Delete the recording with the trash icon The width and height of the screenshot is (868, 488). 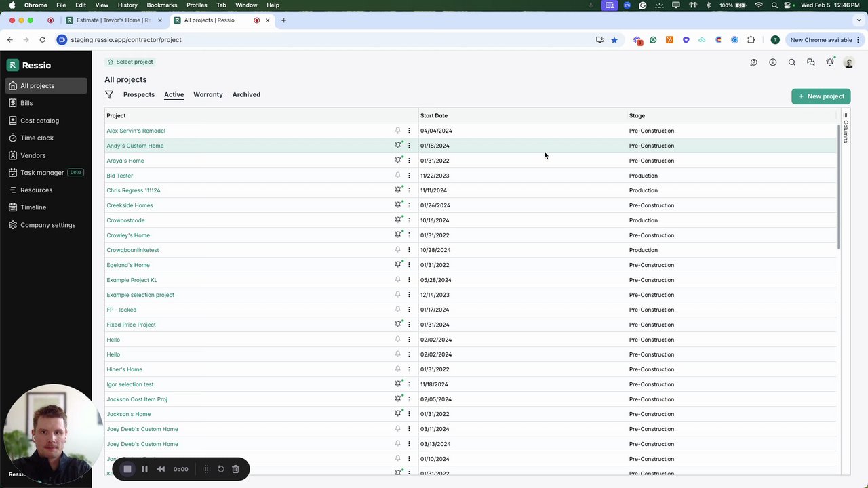coord(235,469)
